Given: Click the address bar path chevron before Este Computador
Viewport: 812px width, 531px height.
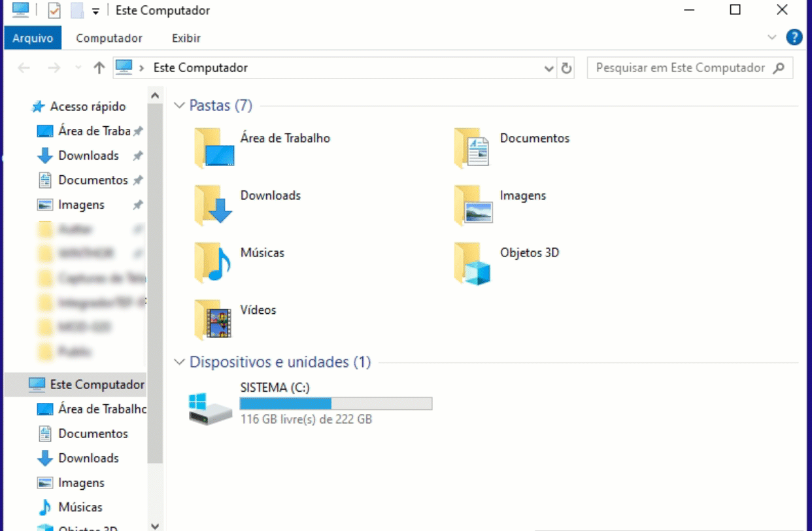Looking at the screenshot, I should click(x=142, y=67).
